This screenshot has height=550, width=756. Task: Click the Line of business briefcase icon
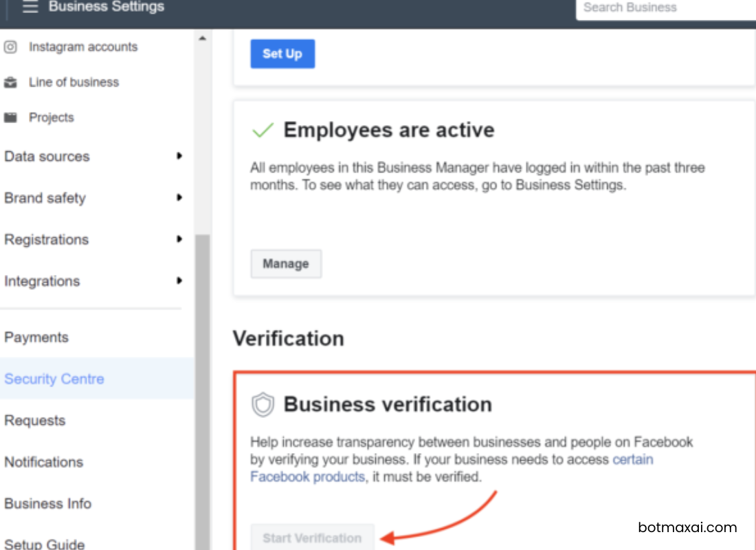[x=11, y=82]
